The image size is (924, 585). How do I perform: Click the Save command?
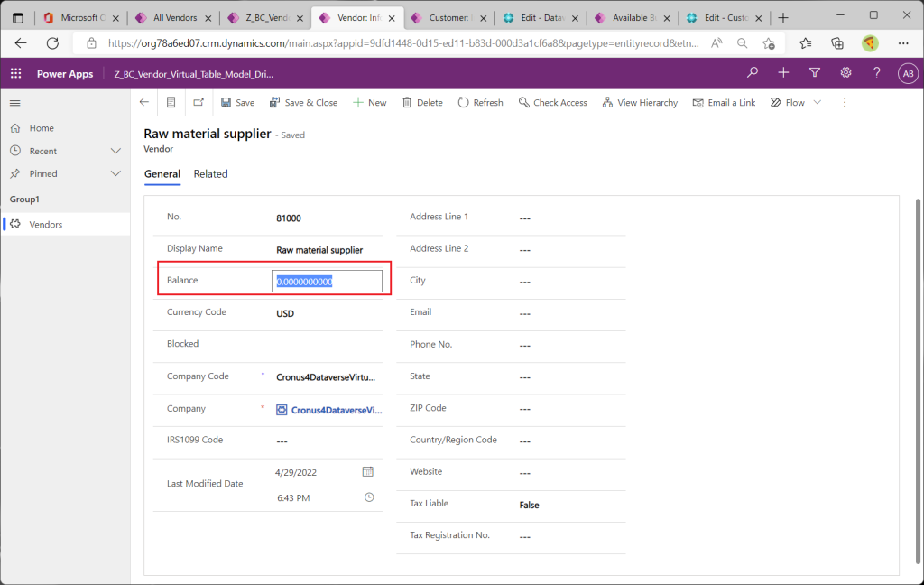(x=237, y=103)
